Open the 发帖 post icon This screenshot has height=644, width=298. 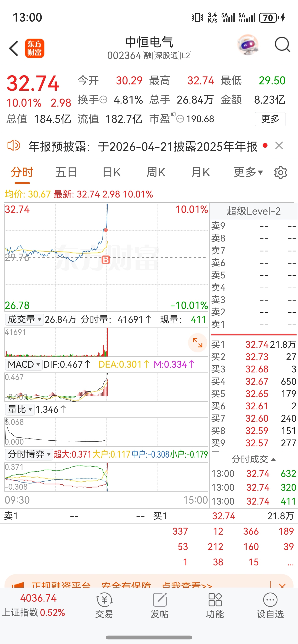tap(160, 606)
